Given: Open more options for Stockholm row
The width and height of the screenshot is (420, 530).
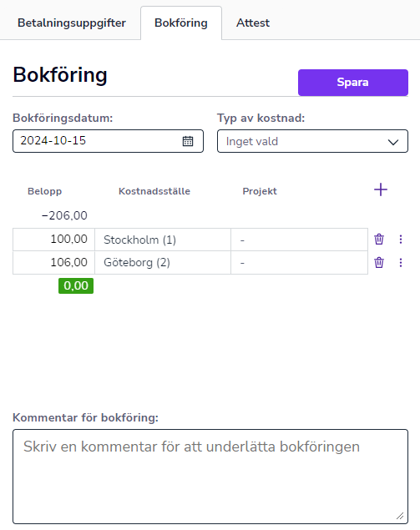Looking at the screenshot, I should coord(401,240).
